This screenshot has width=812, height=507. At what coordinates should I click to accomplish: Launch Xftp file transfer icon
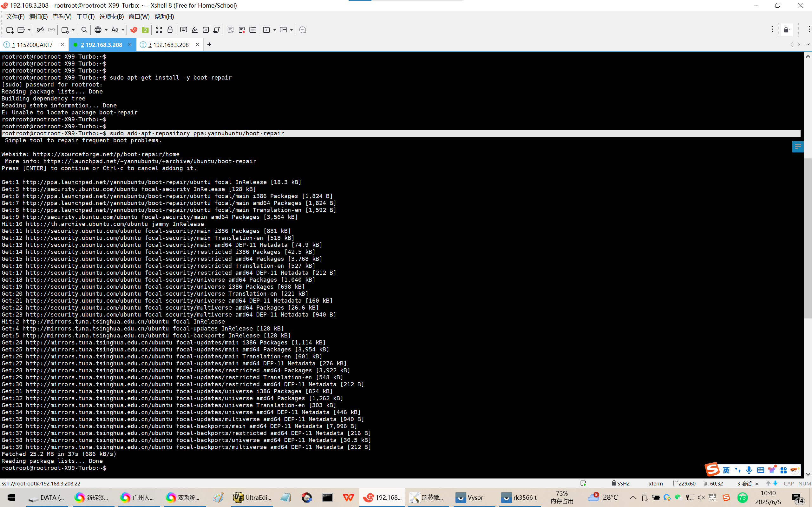[x=145, y=30]
